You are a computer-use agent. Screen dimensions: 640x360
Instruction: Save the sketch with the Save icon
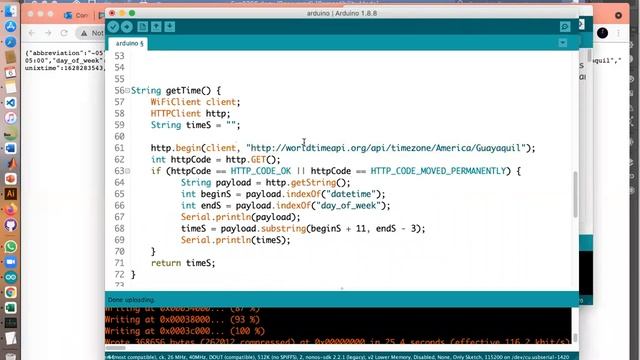tap(170, 27)
